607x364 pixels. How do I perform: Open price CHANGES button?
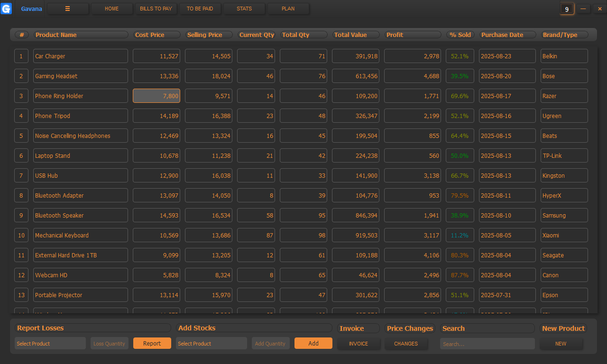pos(406,344)
